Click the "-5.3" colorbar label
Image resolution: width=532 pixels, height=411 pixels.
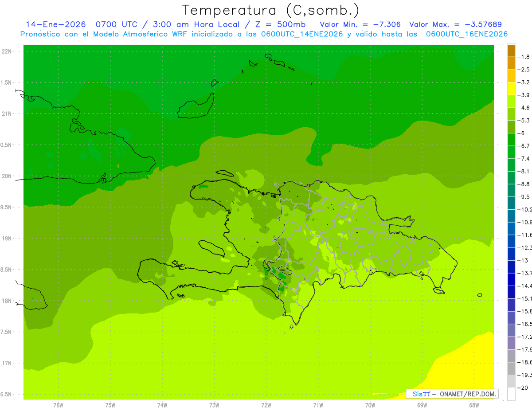click(x=524, y=120)
